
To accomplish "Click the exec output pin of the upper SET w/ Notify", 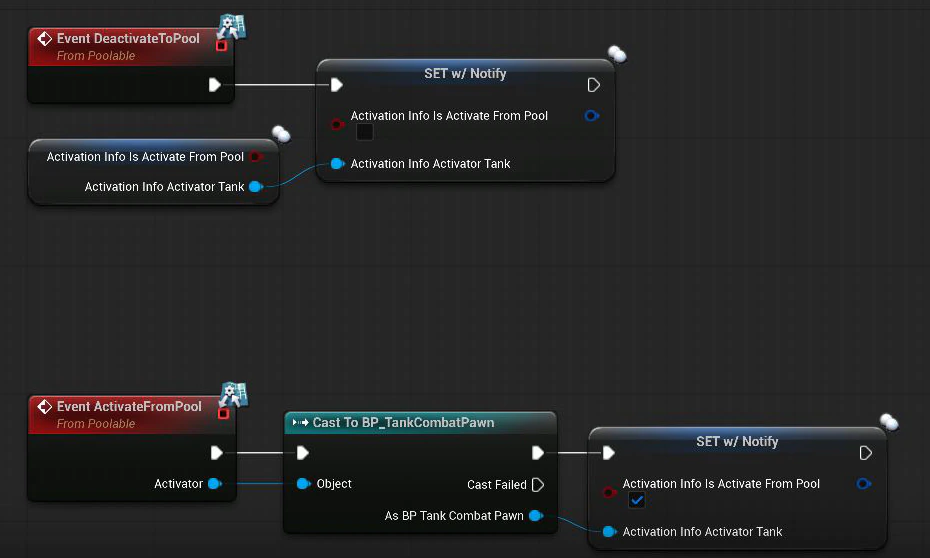I will click(x=593, y=85).
